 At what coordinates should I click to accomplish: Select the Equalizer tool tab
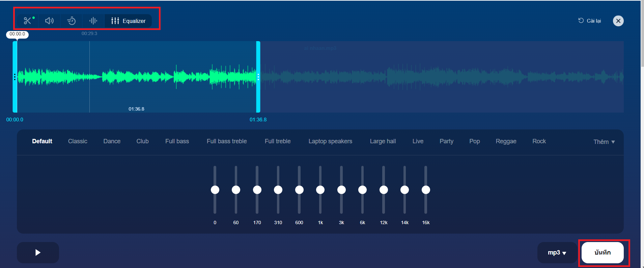128,21
